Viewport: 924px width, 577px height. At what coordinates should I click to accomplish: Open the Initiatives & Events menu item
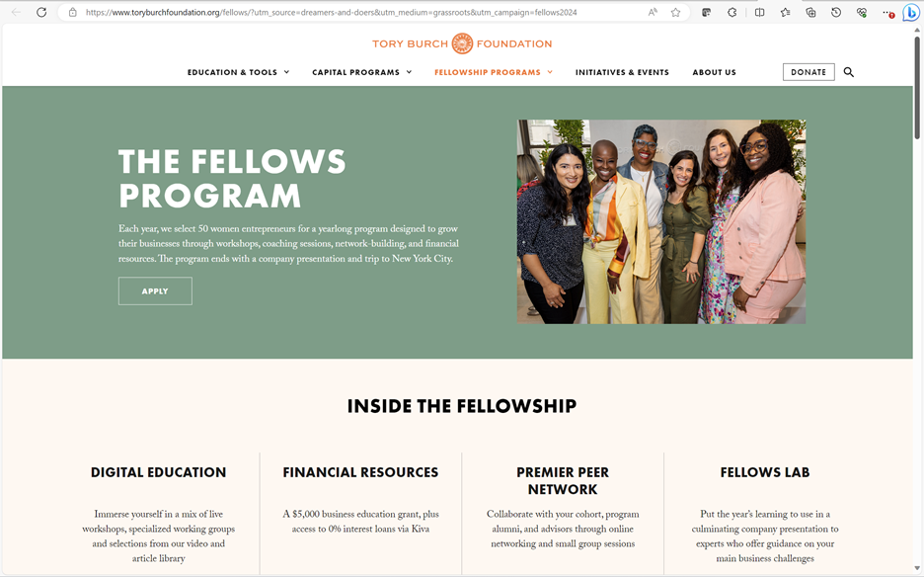(622, 72)
